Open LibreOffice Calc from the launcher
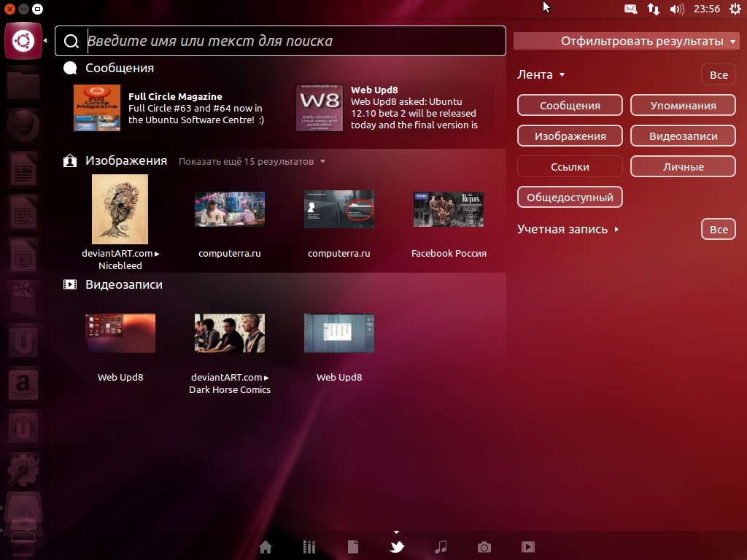 (x=23, y=212)
